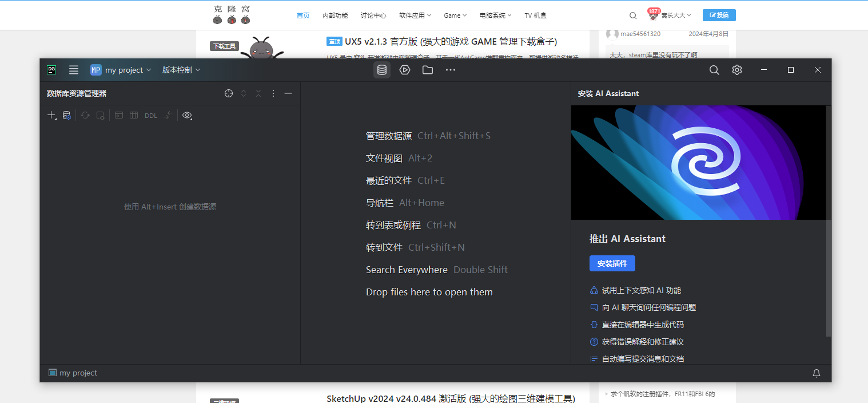This screenshot has height=403, width=868.
Task: Open database explorer options vertical dots
Action: tap(273, 93)
